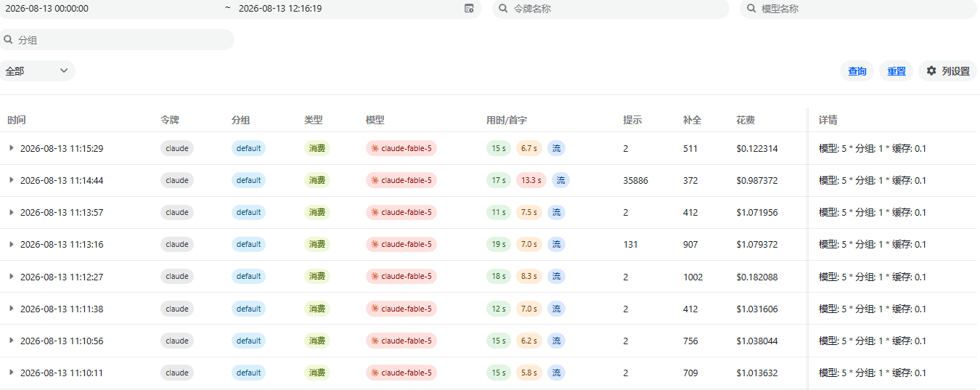Expand the 2026-08-13 11:14:44 log row
The height and width of the screenshot is (390, 980).
point(11,180)
